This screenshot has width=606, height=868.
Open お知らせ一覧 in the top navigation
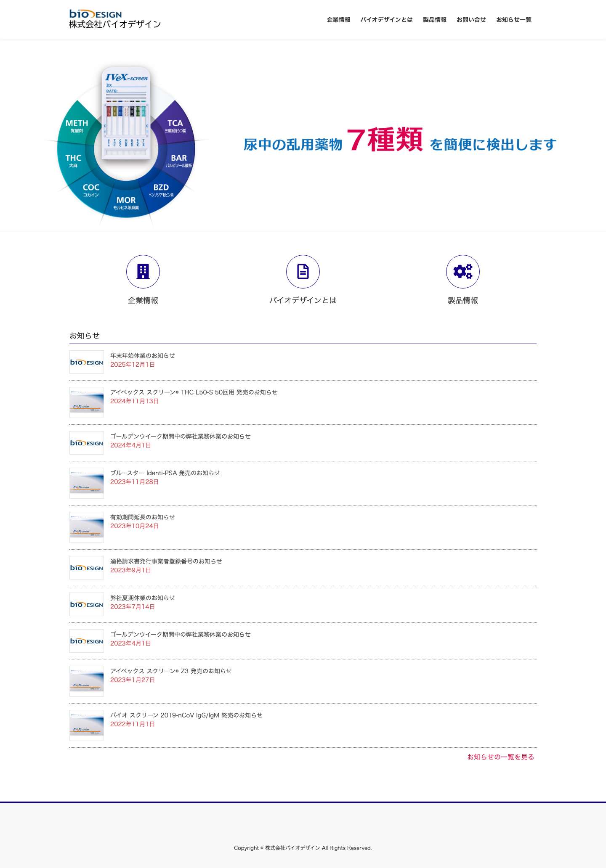click(514, 20)
